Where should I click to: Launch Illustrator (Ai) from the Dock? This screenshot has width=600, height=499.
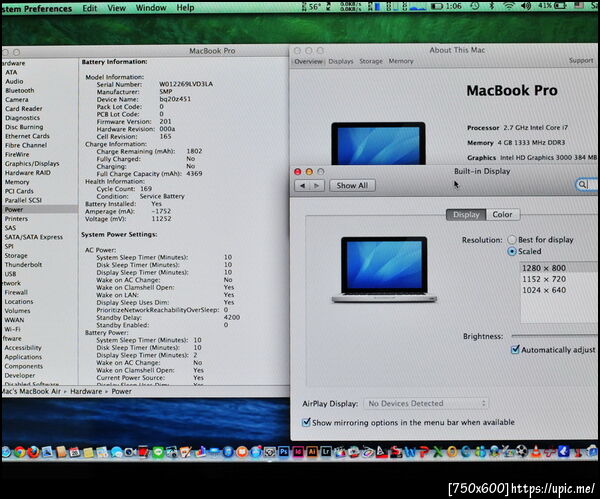[x=312, y=452]
